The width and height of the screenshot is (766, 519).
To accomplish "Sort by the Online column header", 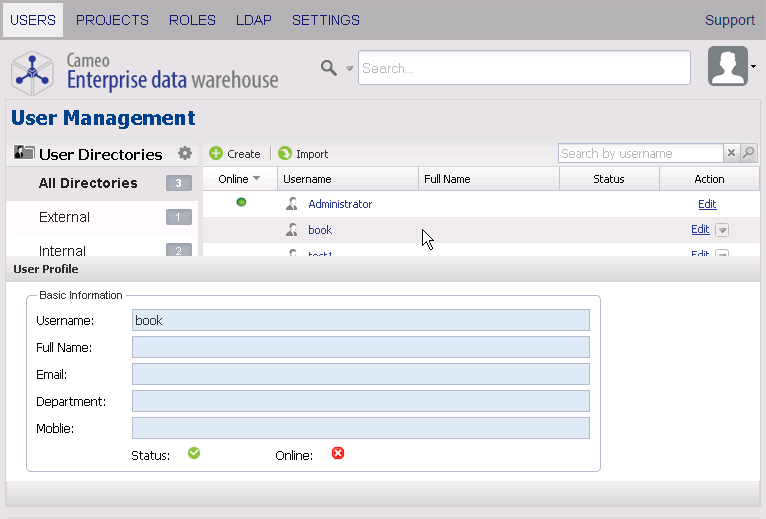I will point(239,179).
